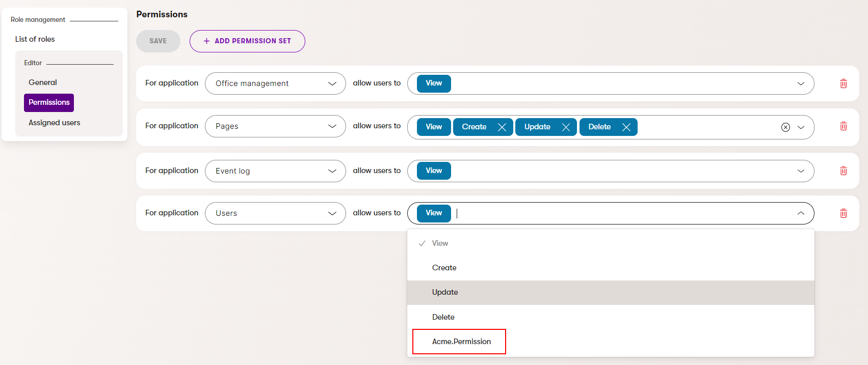Click the Add Permission Set button
Screen dimensions: 868x365
click(247, 41)
